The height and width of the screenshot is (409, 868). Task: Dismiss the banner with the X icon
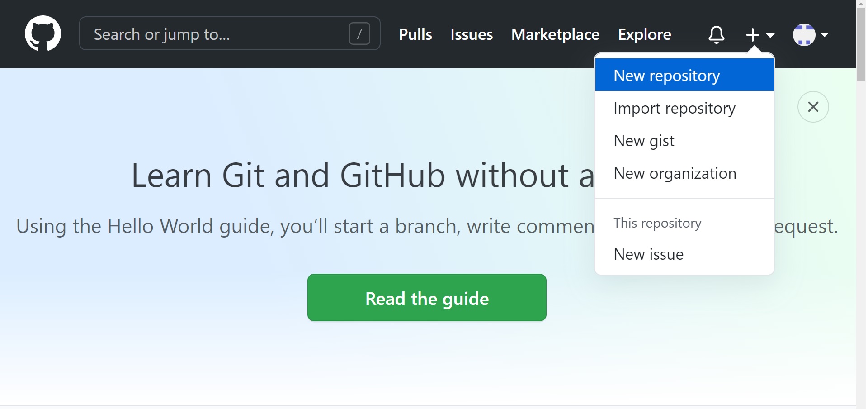[813, 107]
